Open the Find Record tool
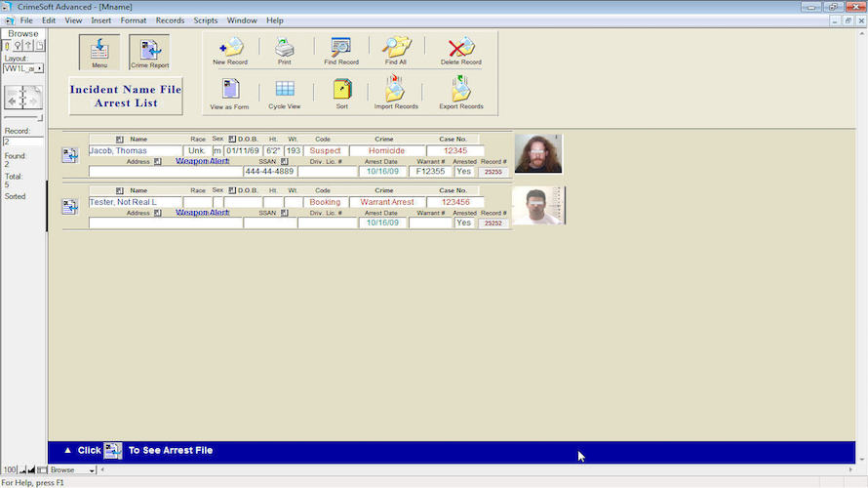The image size is (868, 488). tap(340, 49)
